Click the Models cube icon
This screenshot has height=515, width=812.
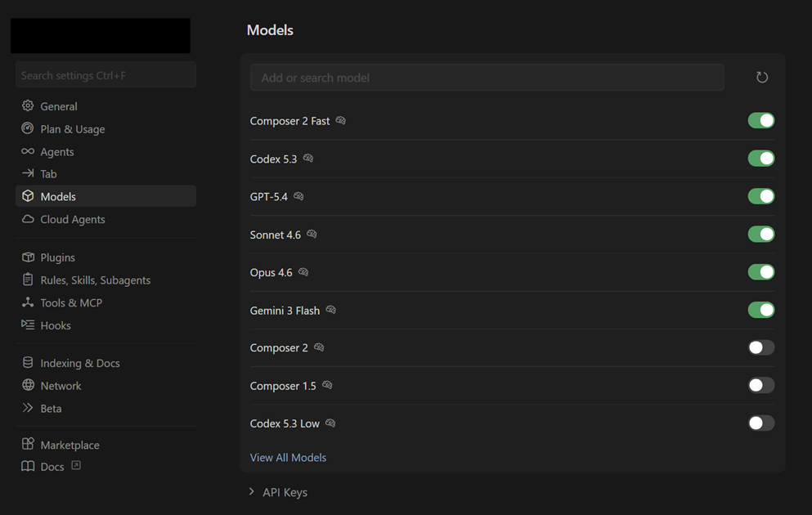point(28,196)
